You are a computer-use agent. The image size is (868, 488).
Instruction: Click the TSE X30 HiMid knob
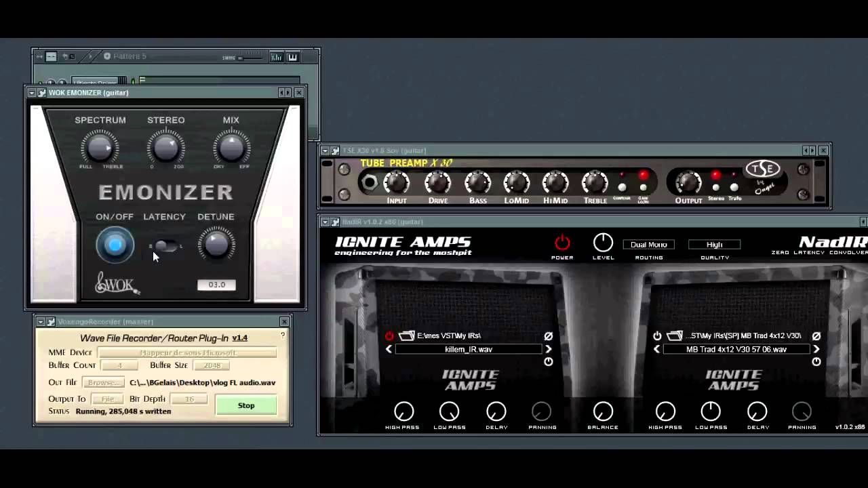coord(555,182)
